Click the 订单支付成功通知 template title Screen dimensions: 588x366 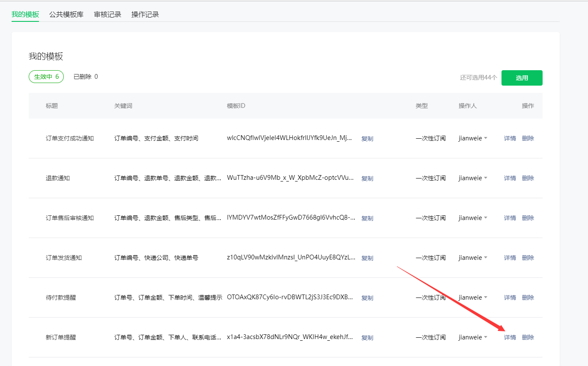(x=70, y=138)
